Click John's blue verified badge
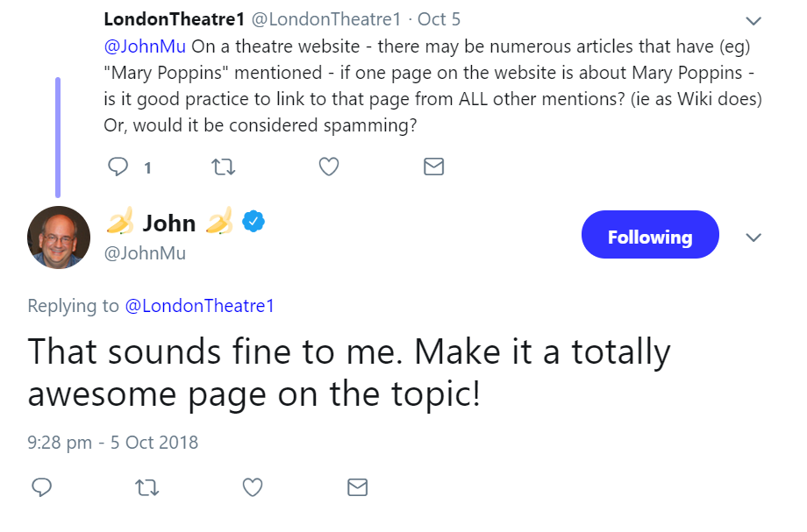The width and height of the screenshot is (807, 532). pyautogui.click(x=254, y=223)
